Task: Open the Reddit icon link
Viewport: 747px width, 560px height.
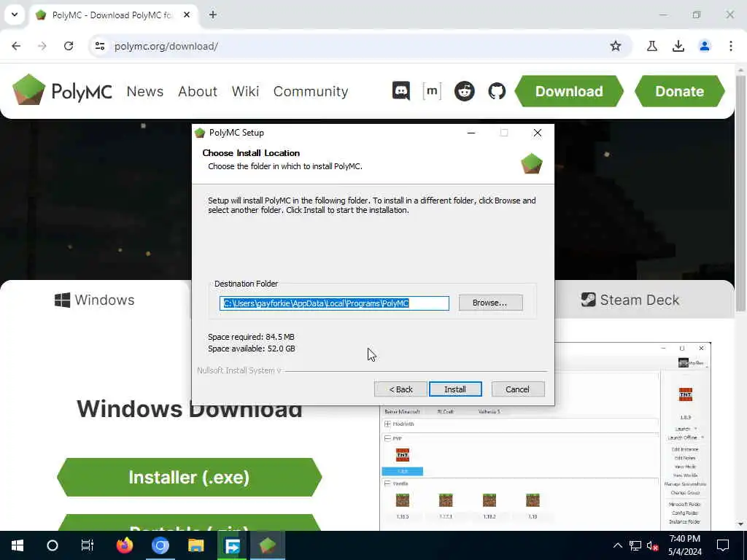Action: click(464, 91)
